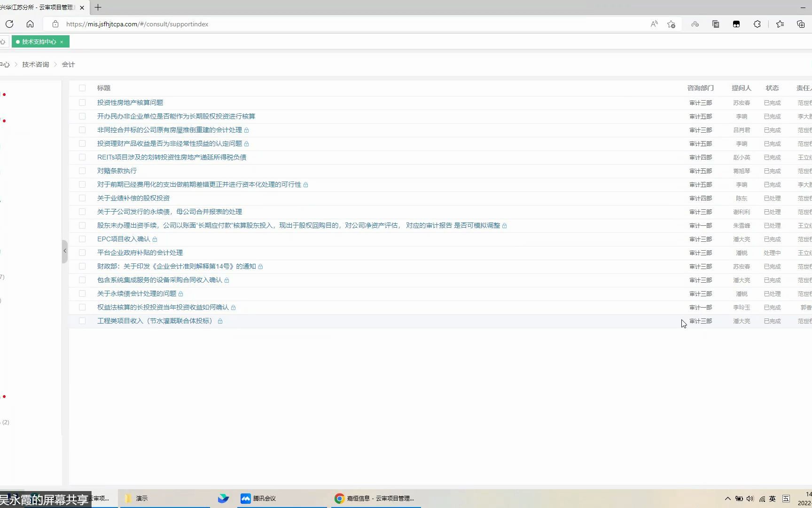The image size is (812, 508).
Task: Check the box for EPC项目收入确认
Action: 82,239
